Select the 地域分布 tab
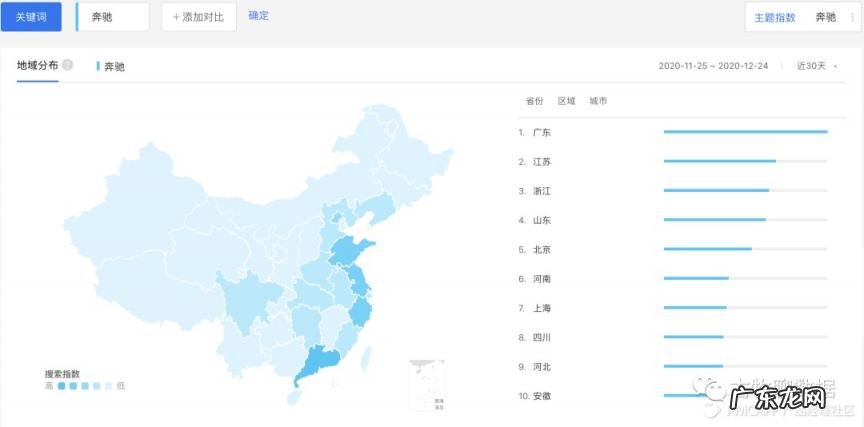 point(37,66)
